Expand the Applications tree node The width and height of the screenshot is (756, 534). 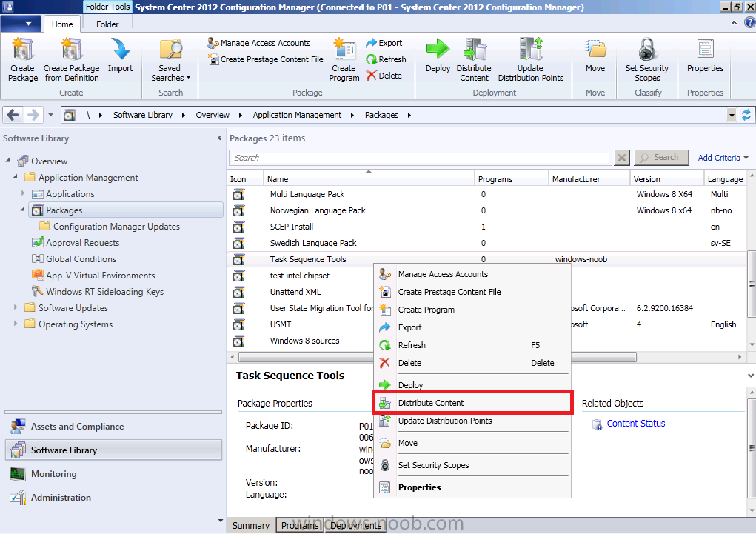(23, 193)
